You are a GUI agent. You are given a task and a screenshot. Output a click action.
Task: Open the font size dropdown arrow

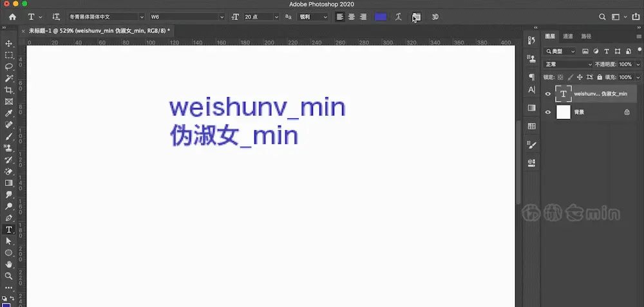(276, 17)
